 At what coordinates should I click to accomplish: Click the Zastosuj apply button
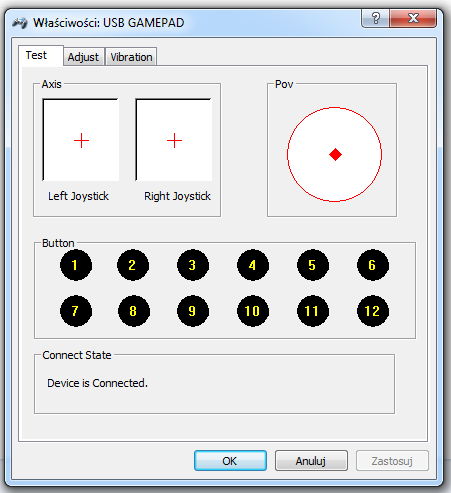(x=392, y=461)
